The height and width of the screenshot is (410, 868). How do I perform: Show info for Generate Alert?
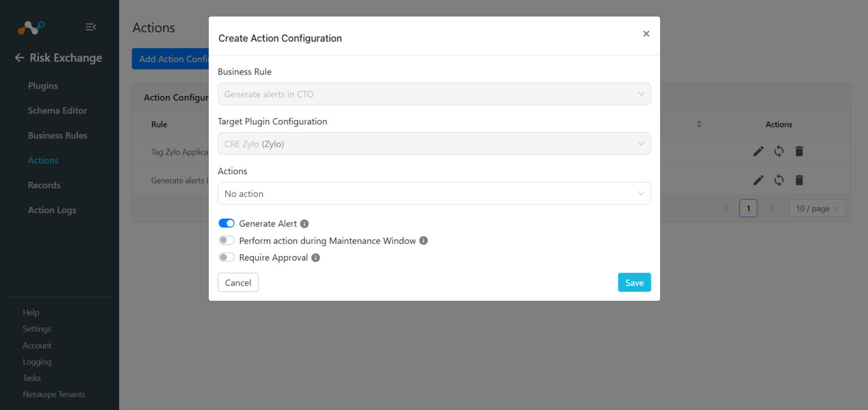pyautogui.click(x=305, y=224)
